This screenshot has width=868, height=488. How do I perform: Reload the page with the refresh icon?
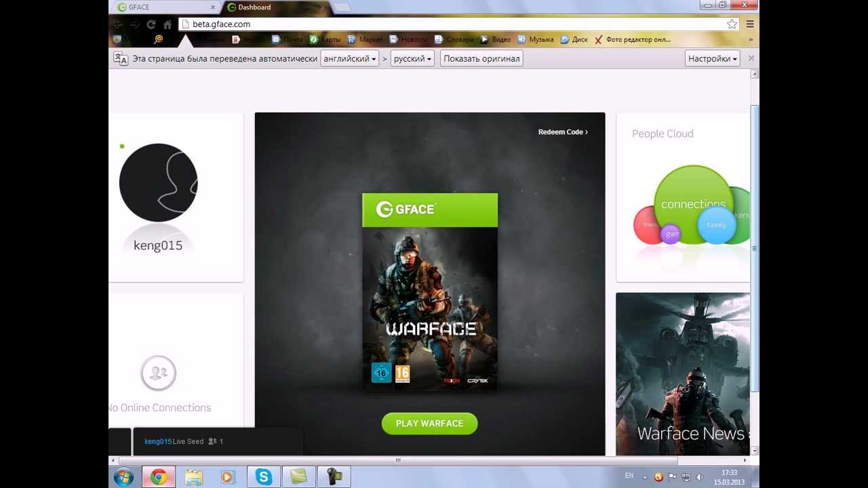click(151, 24)
